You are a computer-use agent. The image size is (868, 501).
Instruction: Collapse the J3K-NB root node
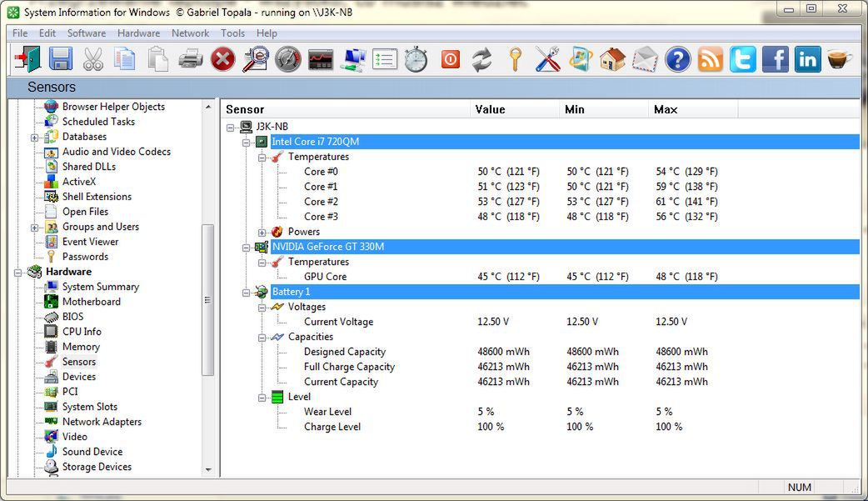(x=230, y=128)
